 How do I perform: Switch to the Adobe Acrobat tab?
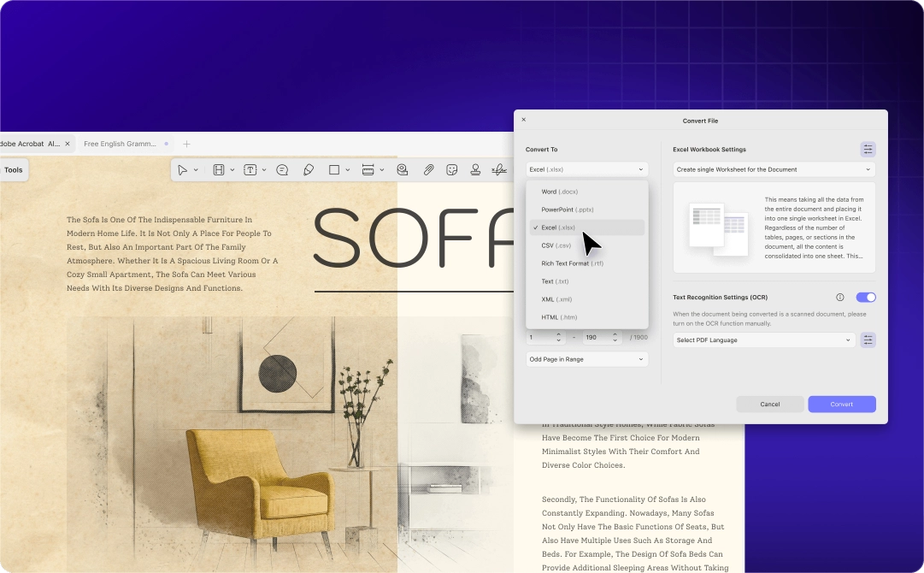pos(29,144)
